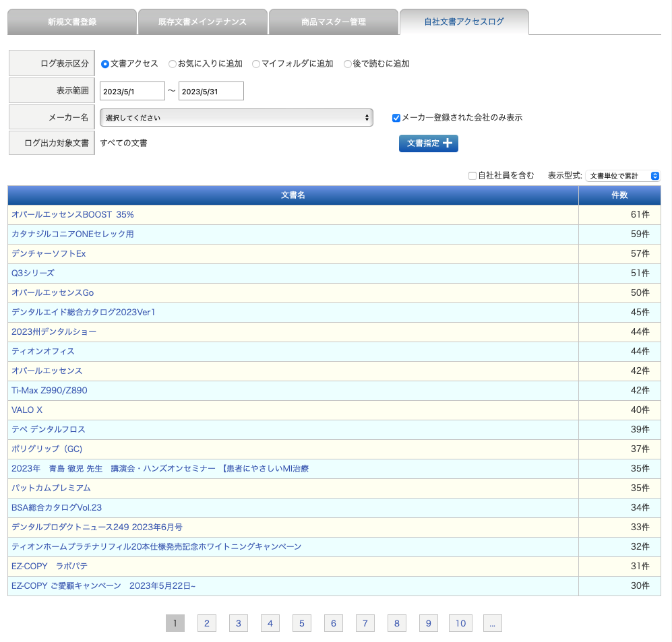Open the テペ デンタルフロス link
The image size is (672, 642).
pos(49,430)
